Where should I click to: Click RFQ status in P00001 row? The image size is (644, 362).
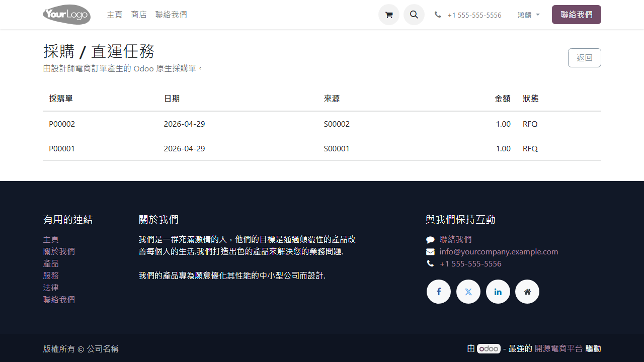tap(530, 148)
